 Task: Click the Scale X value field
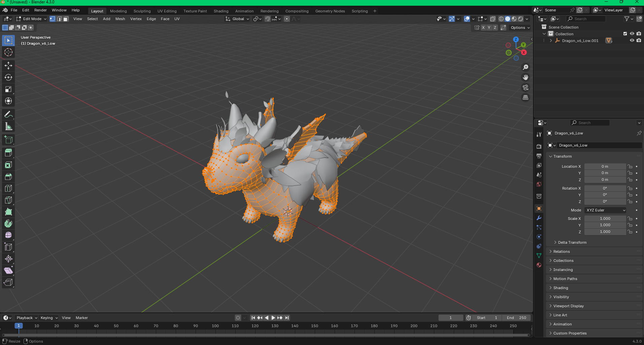(605, 219)
